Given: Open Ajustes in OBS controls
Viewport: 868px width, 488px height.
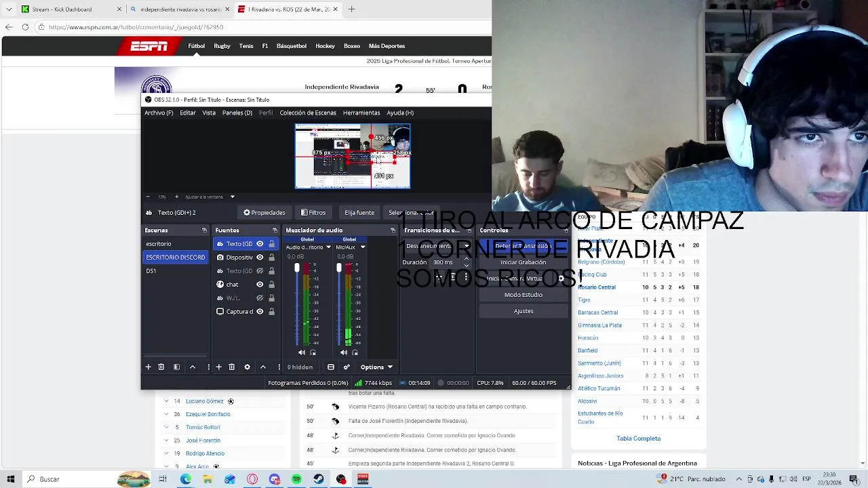Looking at the screenshot, I should coord(524,311).
